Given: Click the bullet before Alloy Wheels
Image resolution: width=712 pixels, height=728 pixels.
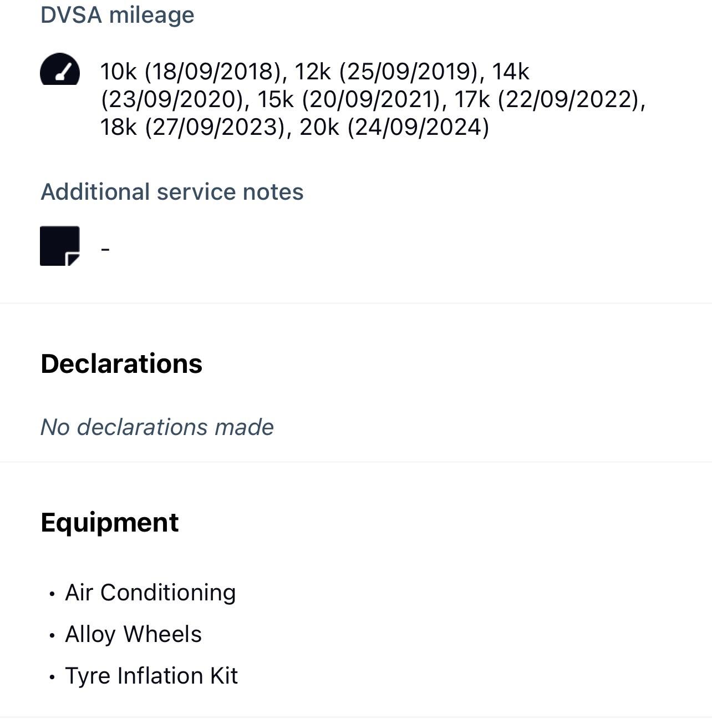Looking at the screenshot, I should [52, 636].
